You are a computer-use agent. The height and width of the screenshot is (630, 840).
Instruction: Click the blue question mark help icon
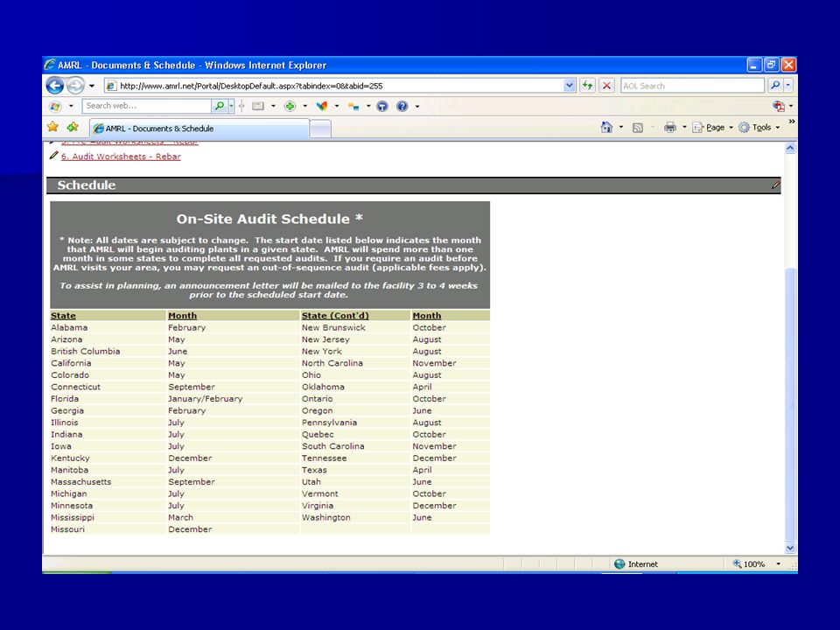[x=402, y=106]
